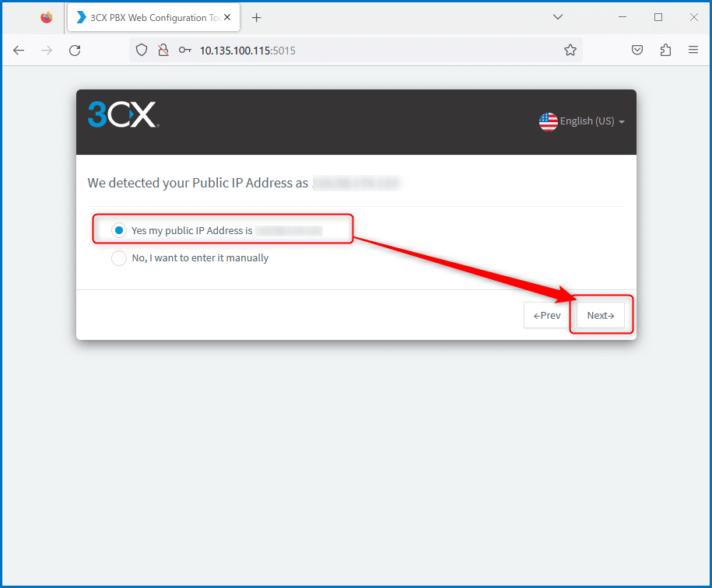
Task: Click the Next button
Action: point(601,315)
